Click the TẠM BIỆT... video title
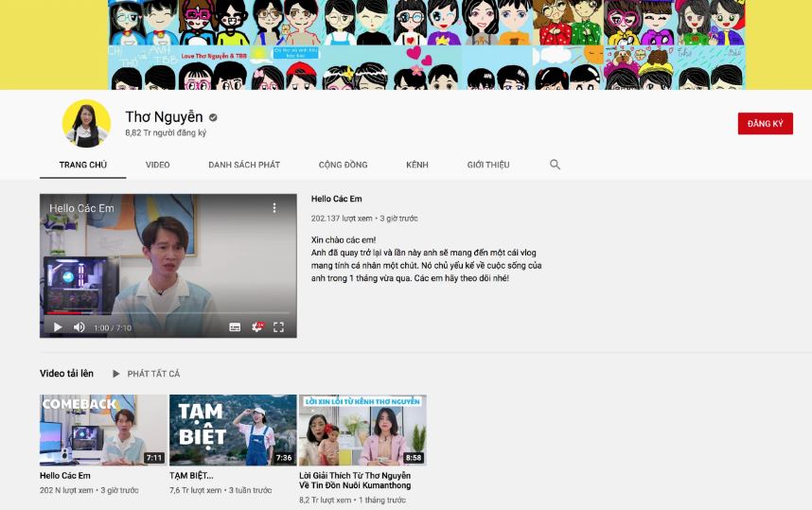This screenshot has height=510, width=812. pos(191,475)
